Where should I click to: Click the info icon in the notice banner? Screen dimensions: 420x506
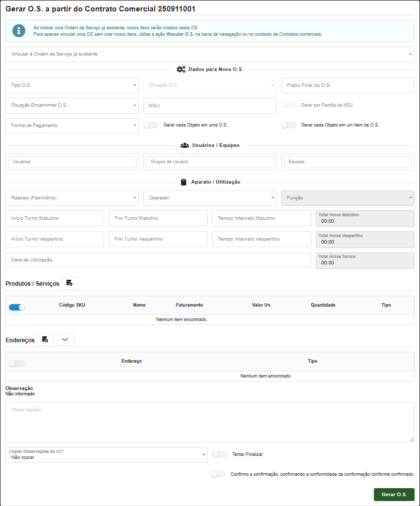click(x=19, y=31)
